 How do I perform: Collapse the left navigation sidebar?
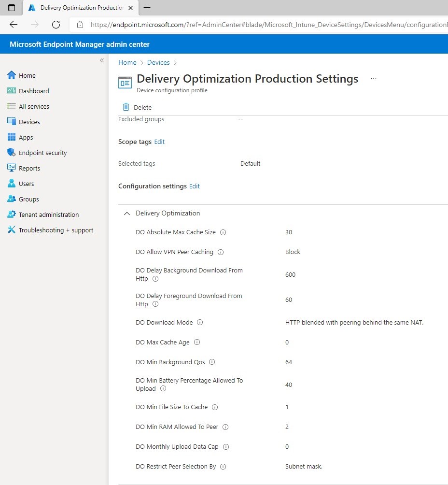tap(102, 60)
